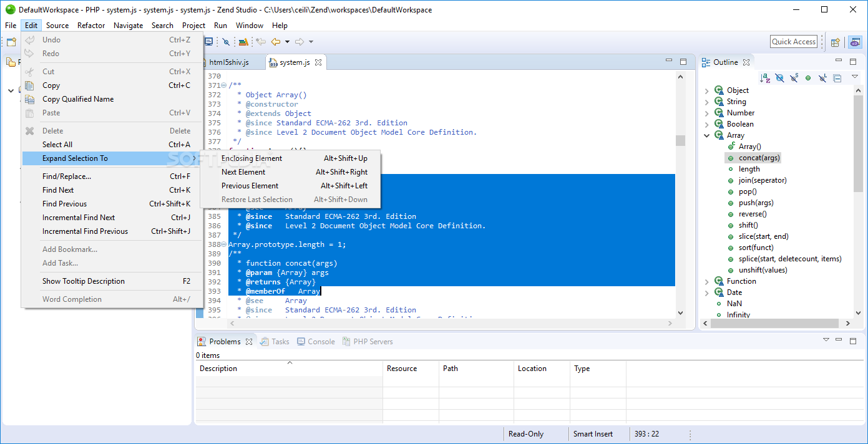
Task: Expand the Number node in Outline
Action: click(707, 113)
